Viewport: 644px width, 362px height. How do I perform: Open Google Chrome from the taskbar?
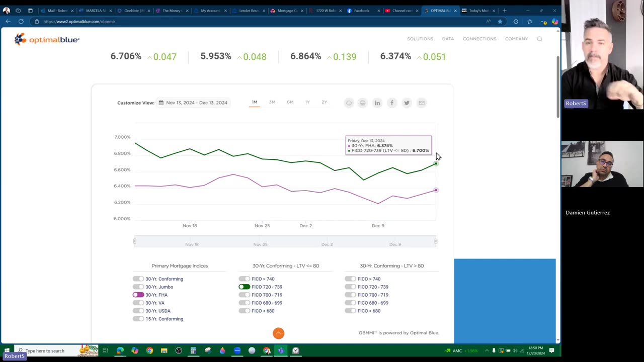tap(149, 350)
